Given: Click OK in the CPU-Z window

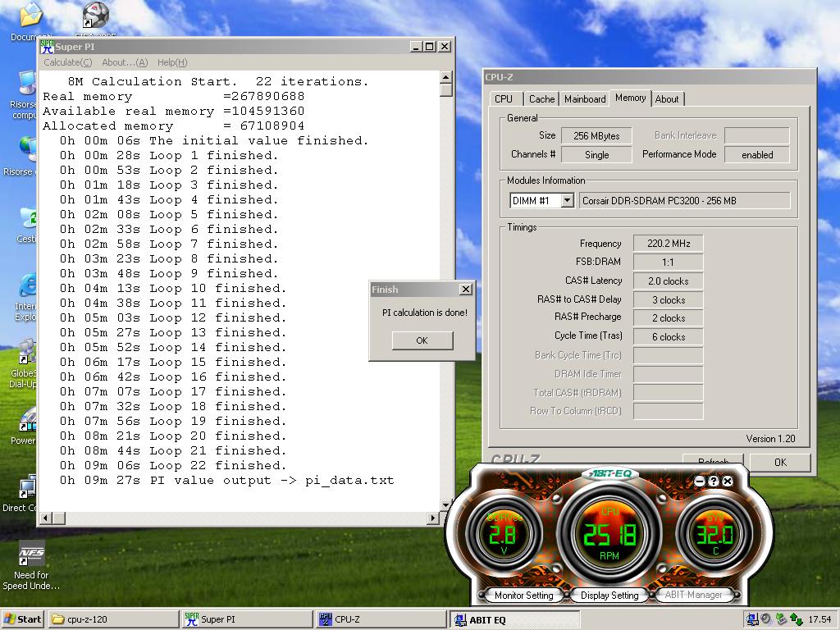Looking at the screenshot, I should (781, 463).
